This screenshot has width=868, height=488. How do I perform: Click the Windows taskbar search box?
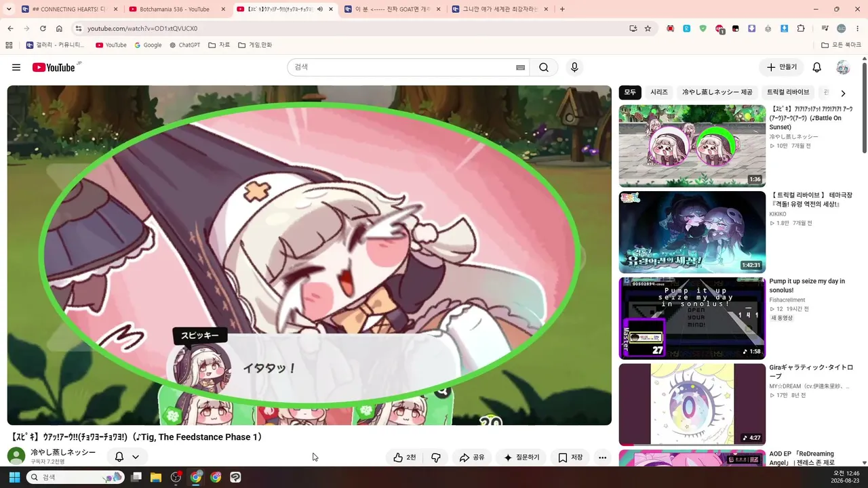coord(75,477)
